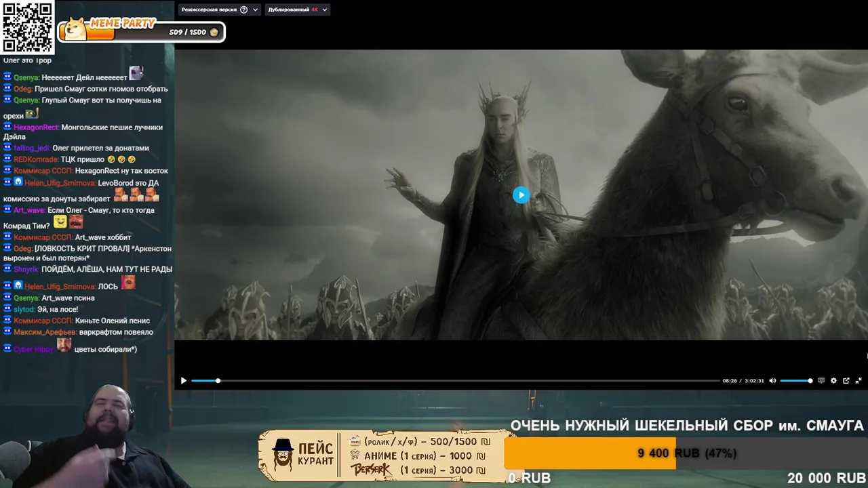Mute the player with the speaker icon

pyautogui.click(x=772, y=381)
